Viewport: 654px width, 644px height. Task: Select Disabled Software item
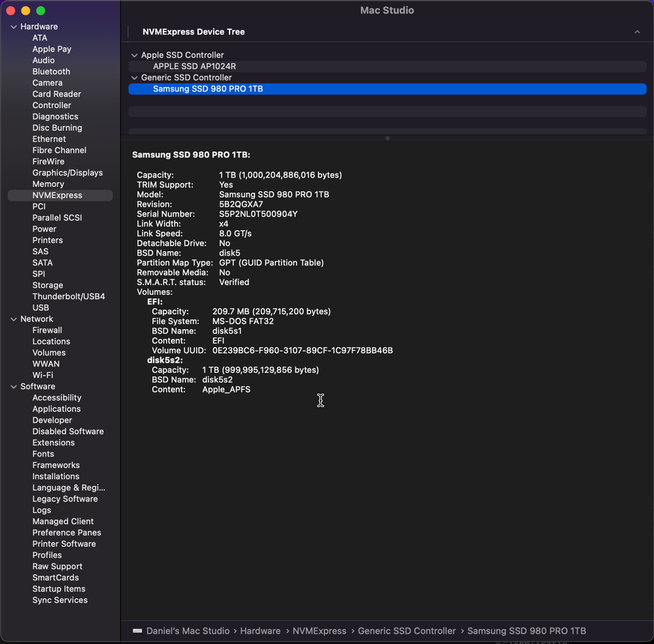point(68,432)
